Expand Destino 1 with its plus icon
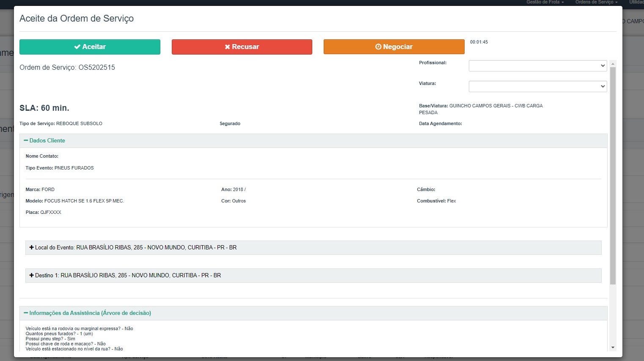The image size is (644, 361). [x=31, y=275]
